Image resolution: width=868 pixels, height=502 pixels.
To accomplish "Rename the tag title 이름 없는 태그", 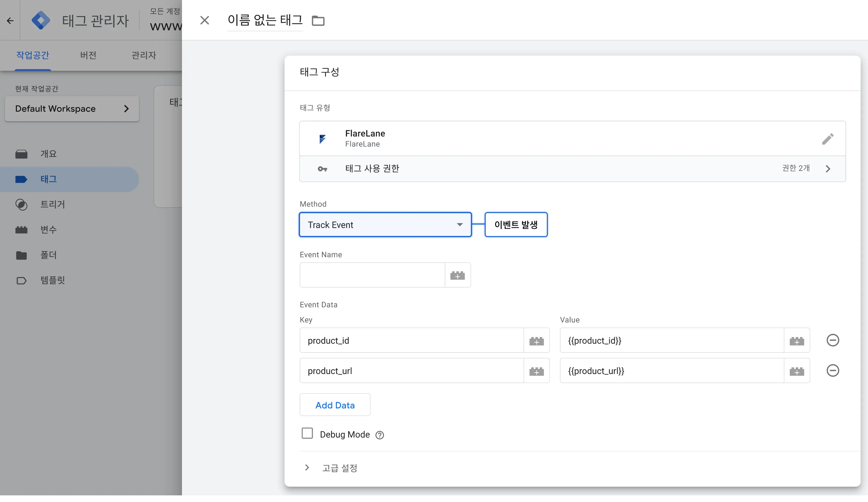I will click(x=265, y=20).
